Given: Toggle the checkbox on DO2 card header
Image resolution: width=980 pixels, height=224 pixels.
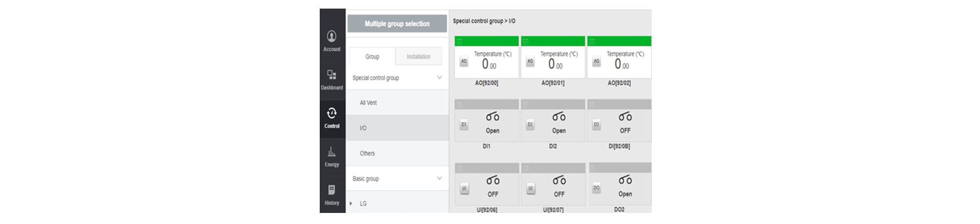Looking at the screenshot, I should click(x=592, y=168).
